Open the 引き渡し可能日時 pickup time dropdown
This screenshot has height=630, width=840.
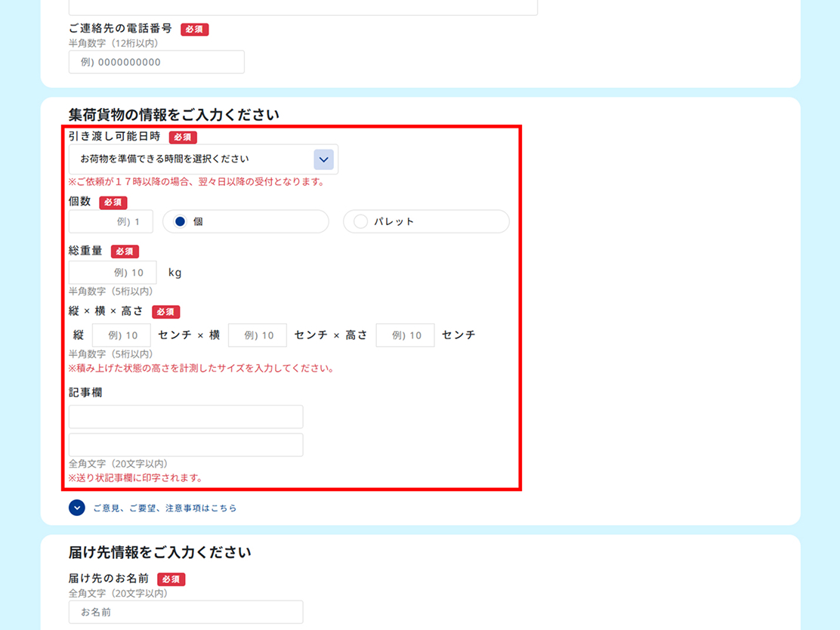click(203, 159)
